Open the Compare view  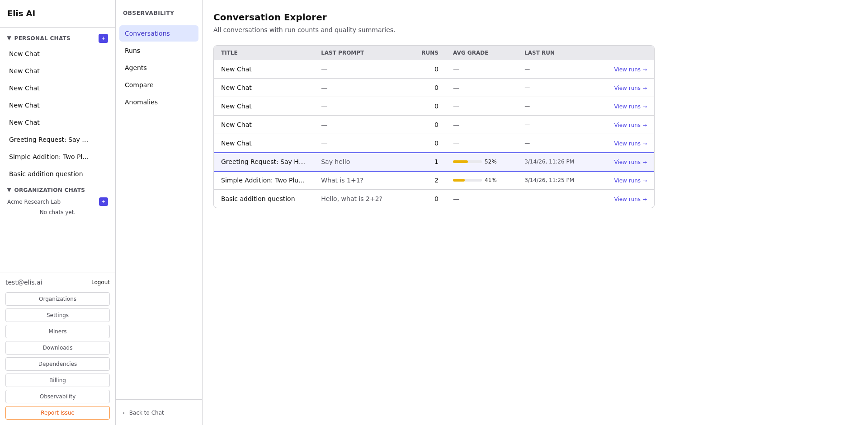(x=139, y=85)
